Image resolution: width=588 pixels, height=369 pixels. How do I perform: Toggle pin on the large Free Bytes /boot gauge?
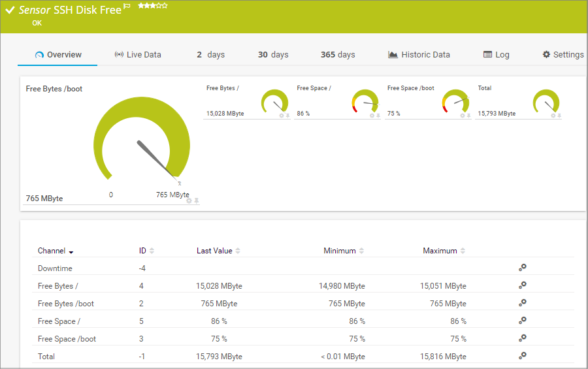pos(197,201)
